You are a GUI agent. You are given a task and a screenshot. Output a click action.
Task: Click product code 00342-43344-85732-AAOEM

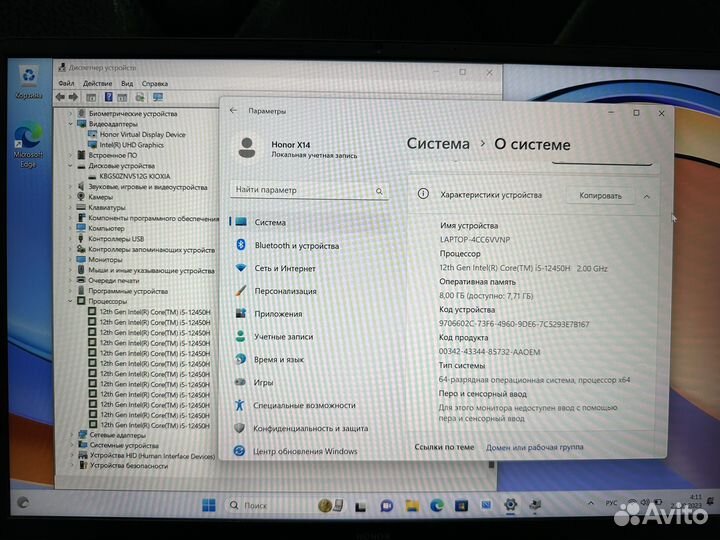[489, 352]
